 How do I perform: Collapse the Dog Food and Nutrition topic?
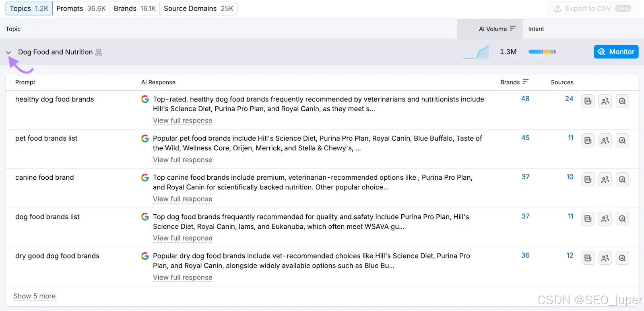click(x=8, y=52)
